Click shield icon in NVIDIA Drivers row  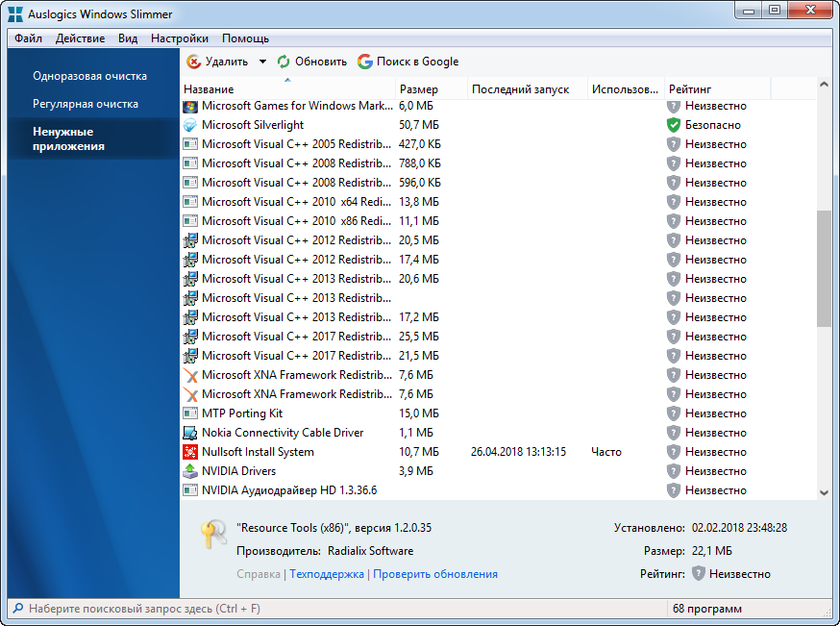point(674,471)
